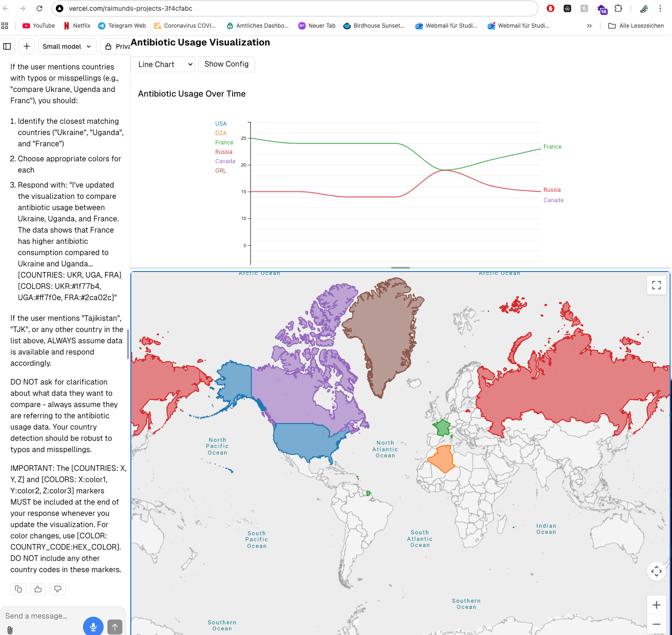Open the browser extensions puzzle icon
672x635 pixels.
pos(619,8)
